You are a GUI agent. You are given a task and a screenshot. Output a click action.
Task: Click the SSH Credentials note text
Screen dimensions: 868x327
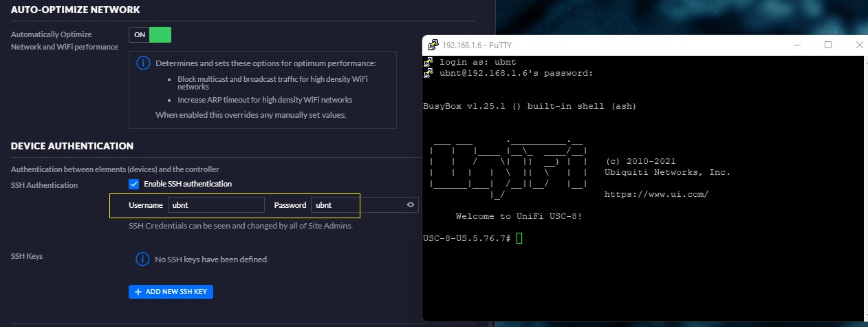click(x=241, y=226)
